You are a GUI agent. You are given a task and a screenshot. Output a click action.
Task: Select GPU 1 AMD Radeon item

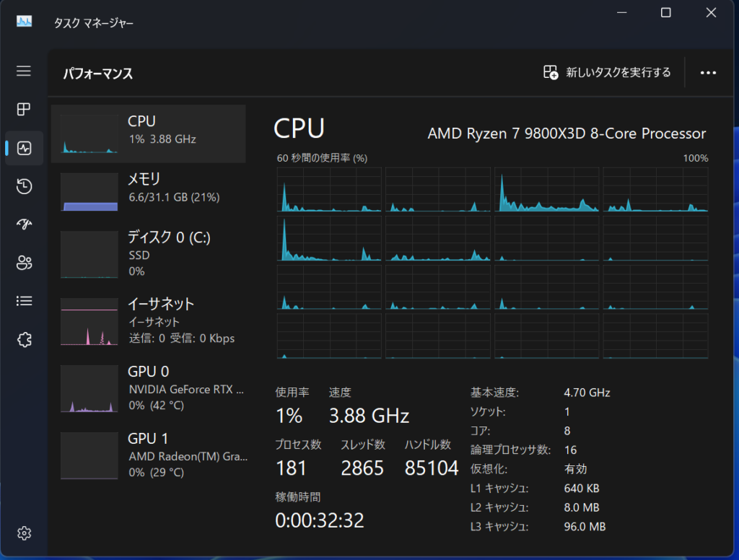coord(149,455)
